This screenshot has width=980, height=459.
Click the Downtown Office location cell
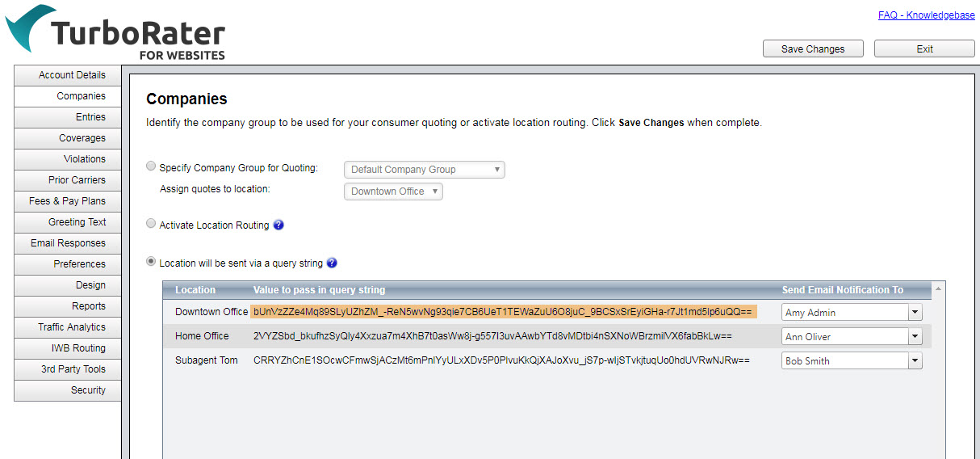pyautogui.click(x=211, y=312)
